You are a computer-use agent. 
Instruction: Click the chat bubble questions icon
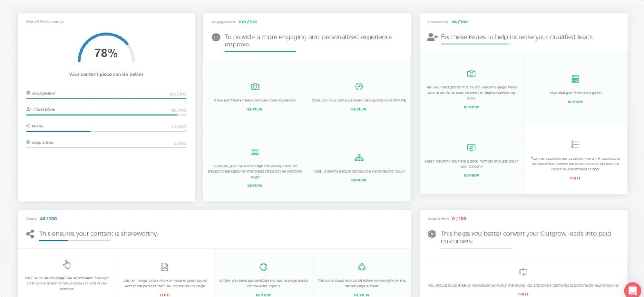pos(471,147)
